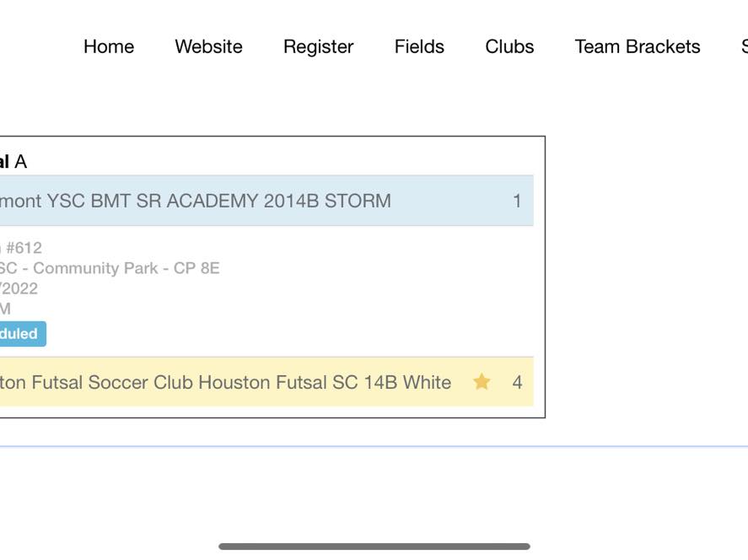Screen dimensions: 748x560
Task: Go to the Website nav link
Action: tap(208, 46)
